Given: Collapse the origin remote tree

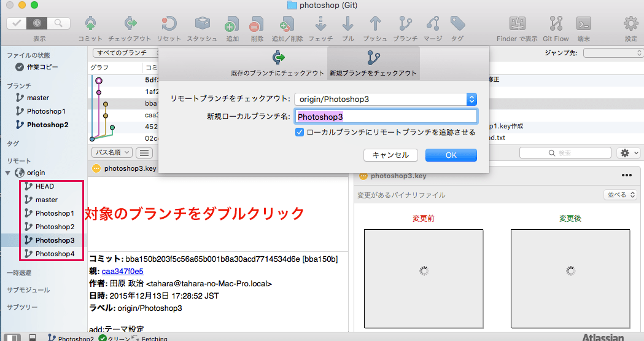Looking at the screenshot, I should (8, 173).
